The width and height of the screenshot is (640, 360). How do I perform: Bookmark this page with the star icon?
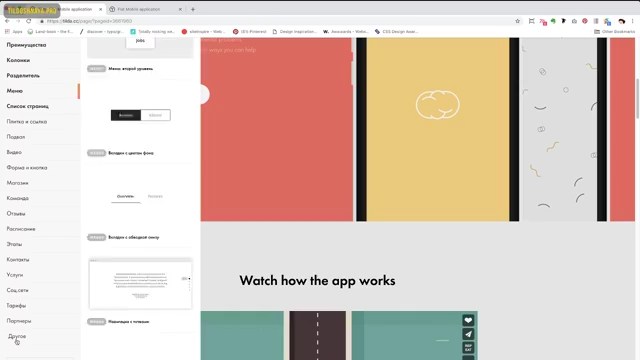[x=518, y=21]
